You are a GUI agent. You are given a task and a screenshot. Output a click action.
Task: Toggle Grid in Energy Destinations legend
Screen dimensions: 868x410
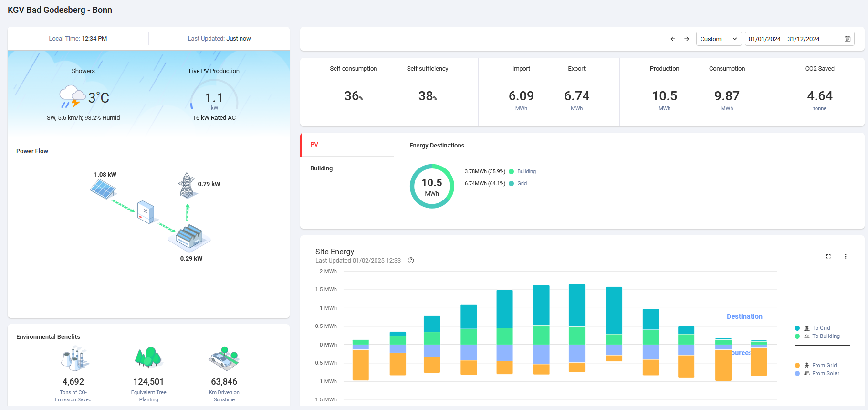(x=518, y=183)
